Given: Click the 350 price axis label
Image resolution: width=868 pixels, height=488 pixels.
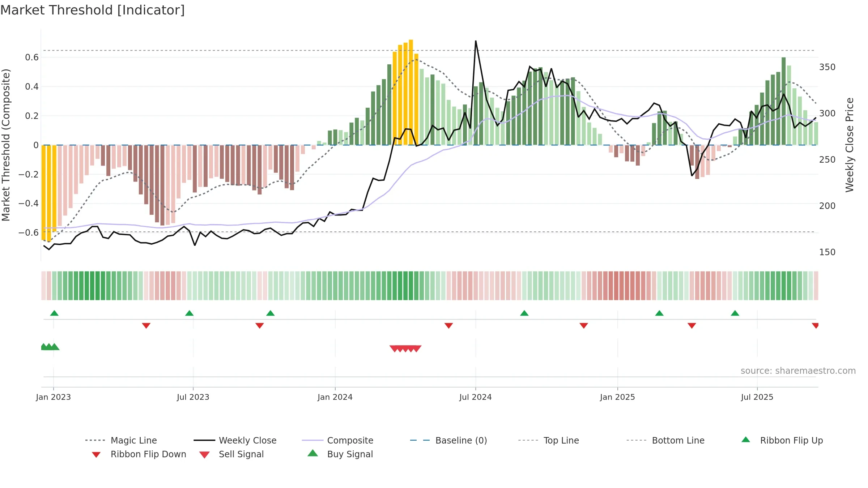Looking at the screenshot, I should click(827, 67).
